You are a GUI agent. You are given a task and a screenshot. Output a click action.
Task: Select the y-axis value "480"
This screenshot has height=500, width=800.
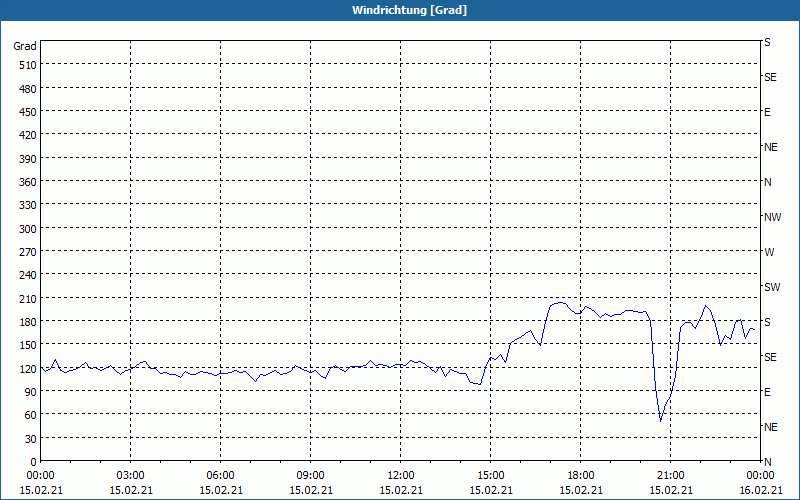pyautogui.click(x=28, y=89)
